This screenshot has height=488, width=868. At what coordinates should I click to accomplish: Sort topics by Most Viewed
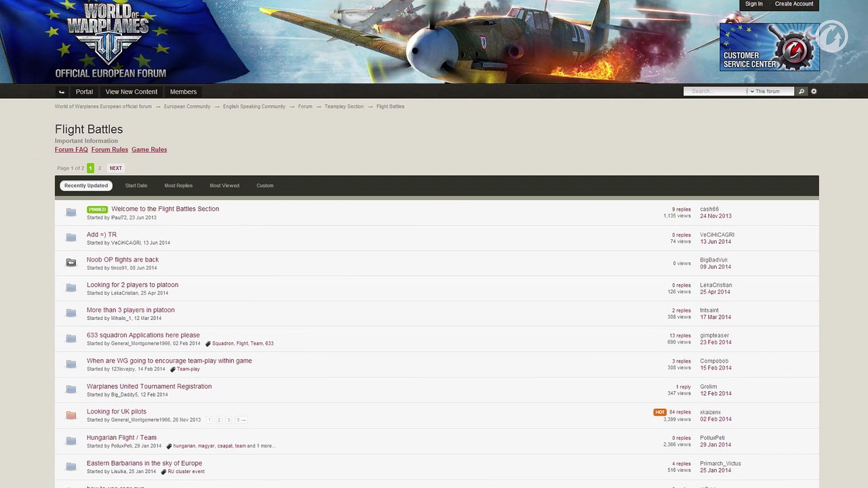(224, 186)
